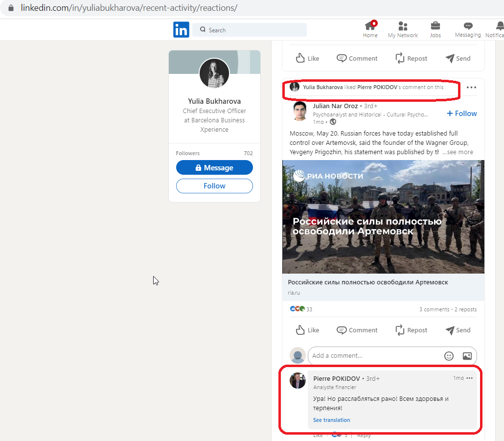Open Pierre POKIDOV name in the comment
The width and height of the screenshot is (504, 441).
coord(337,379)
